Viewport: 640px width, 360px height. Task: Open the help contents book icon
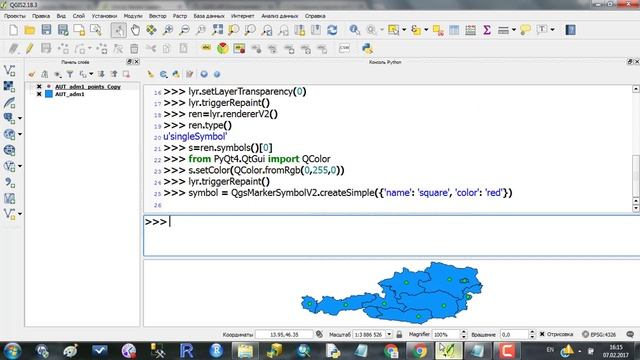[570, 30]
